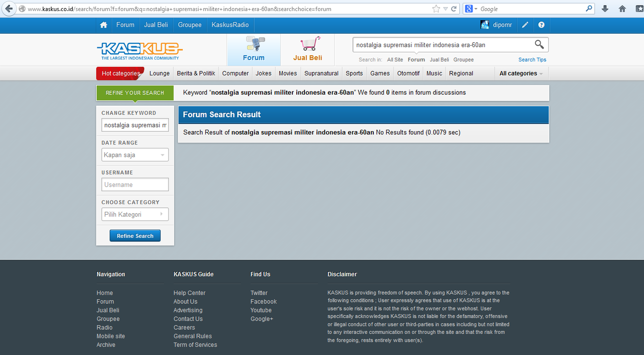Click the Google search magnifier in browser bar
The width and height of the screenshot is (644, 355).
(x=589, y=9)
